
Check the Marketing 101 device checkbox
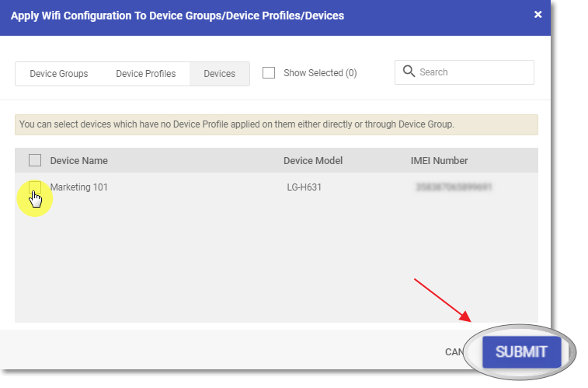[x=35, y=187]
